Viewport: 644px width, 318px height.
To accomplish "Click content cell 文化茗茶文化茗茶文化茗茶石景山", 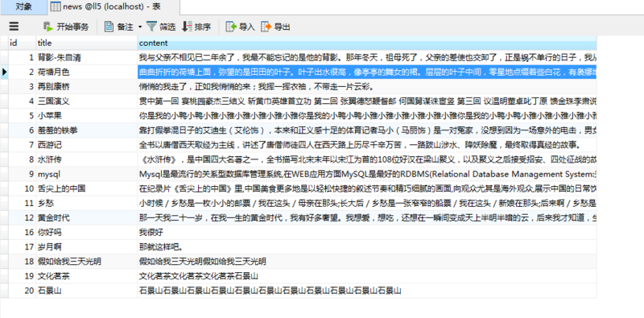I will pyautogui.click(x=367, y=276).
